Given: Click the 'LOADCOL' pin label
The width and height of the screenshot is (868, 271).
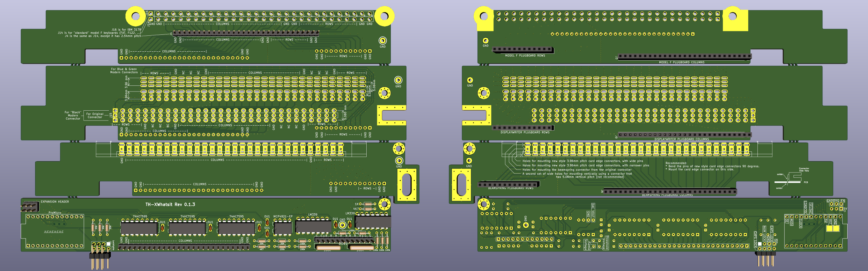Looking at the screenshot, I should (806, 207).
